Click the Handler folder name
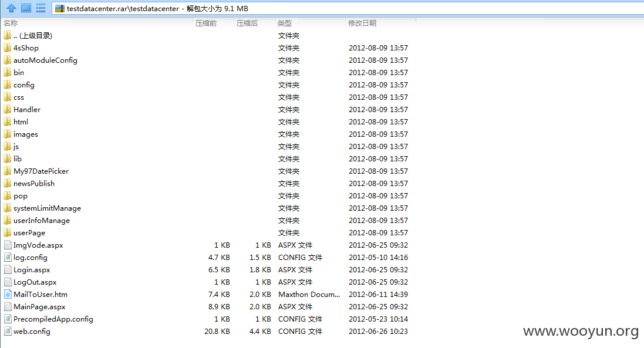 point(26,110)
